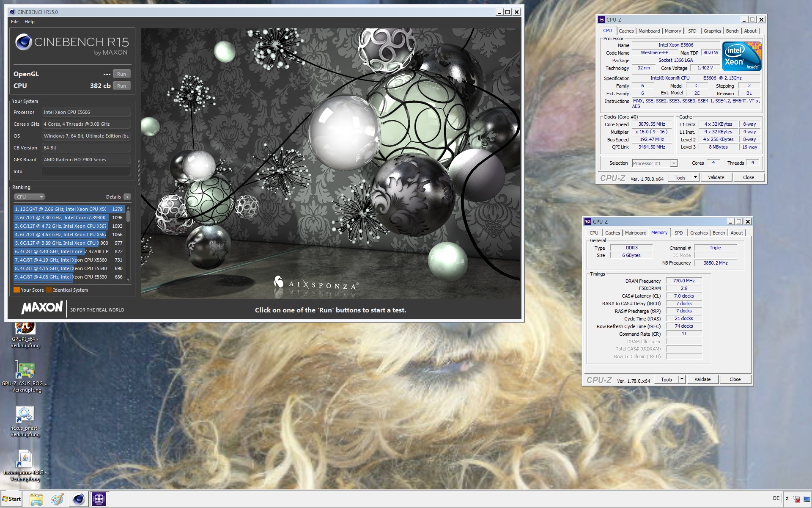Open Memory tab in upper CPU-Z

point(673,31)
